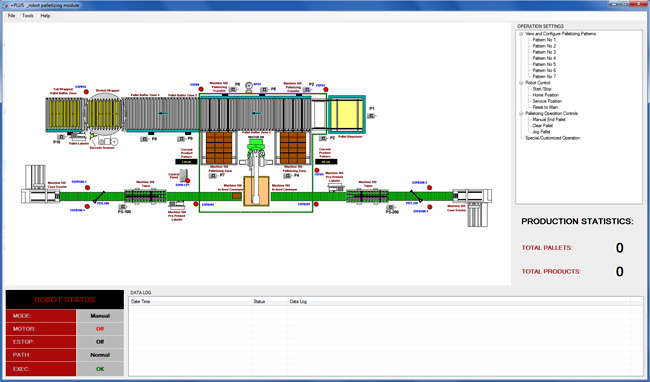Click the red MOTOR Off value

tap(100, 329)
